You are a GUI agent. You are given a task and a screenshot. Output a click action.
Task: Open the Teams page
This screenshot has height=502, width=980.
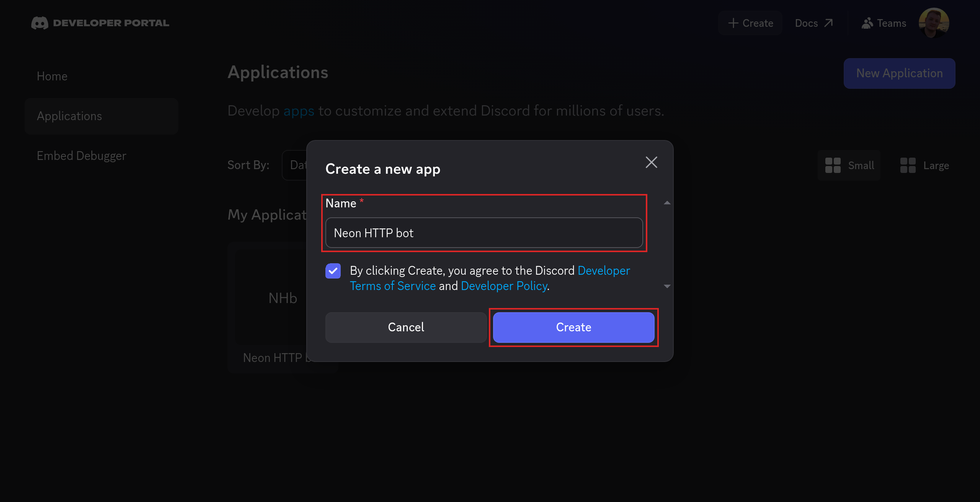click(884, 23)
